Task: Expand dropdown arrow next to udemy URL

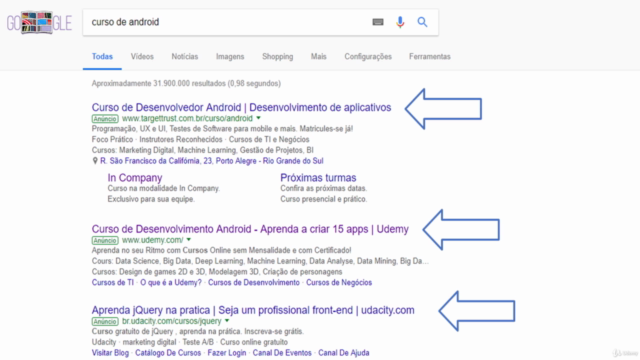Action: 189,240
